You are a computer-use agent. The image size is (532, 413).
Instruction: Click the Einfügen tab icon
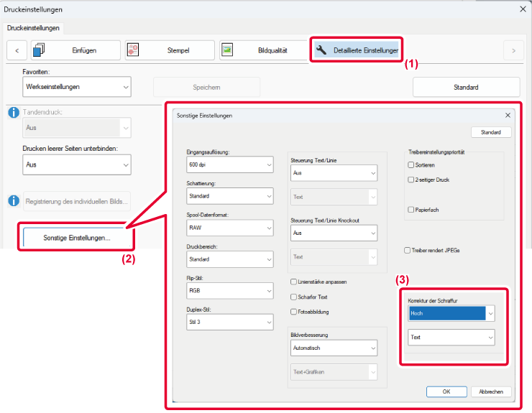39,50
